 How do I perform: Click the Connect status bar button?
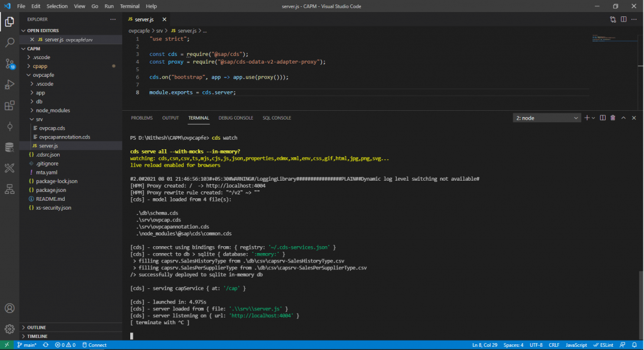tap(94, 345)
